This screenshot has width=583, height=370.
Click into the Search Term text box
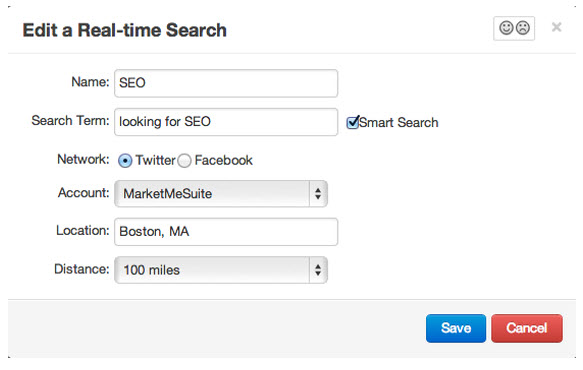[226, 122]
